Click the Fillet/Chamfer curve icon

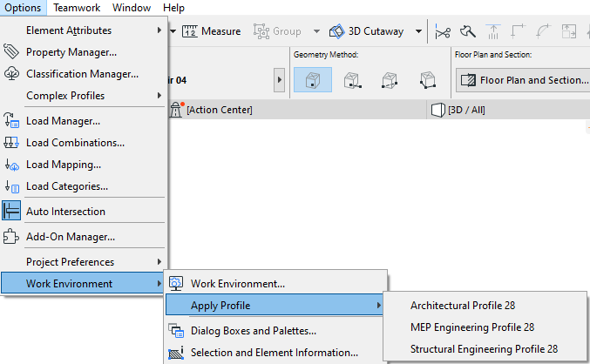543,31
